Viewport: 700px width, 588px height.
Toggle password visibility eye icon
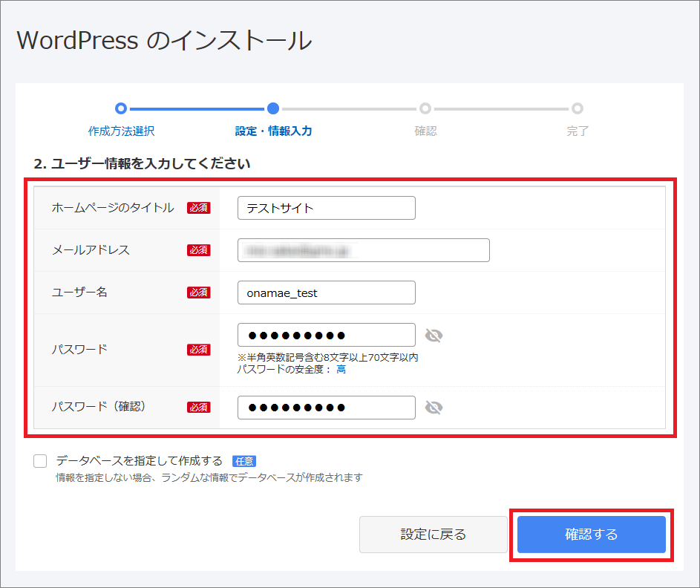coord(434,336)
